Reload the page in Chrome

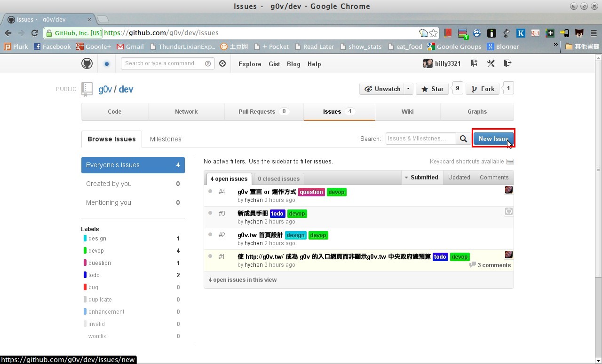(34, 33)
